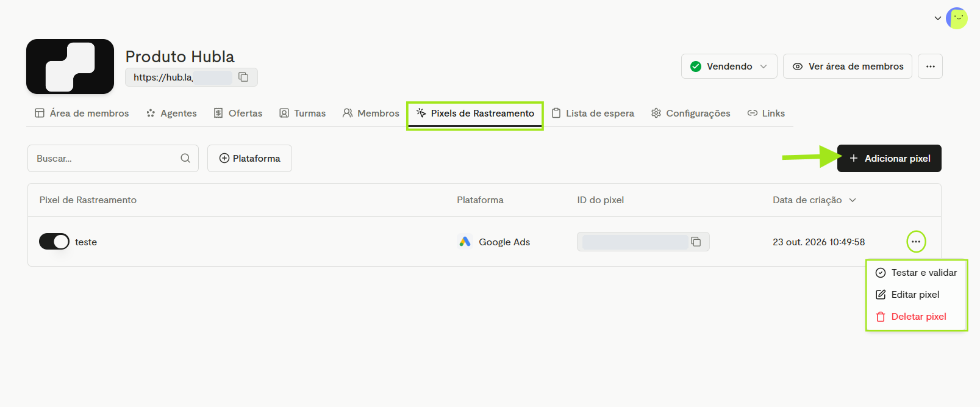The image size is (980, 407).
Task: Open the Plataforma filter
Action: coord(249,158)
